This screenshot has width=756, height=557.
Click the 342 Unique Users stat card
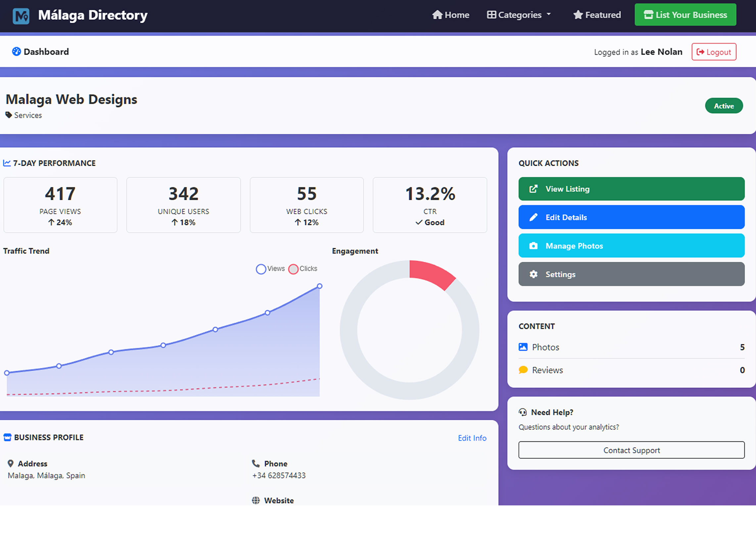pyautogui.click(x=183, y=205)
